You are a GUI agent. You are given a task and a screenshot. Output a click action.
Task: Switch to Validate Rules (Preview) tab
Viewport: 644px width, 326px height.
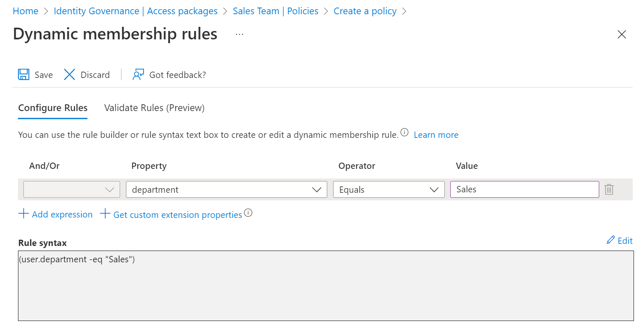[154, 108]
